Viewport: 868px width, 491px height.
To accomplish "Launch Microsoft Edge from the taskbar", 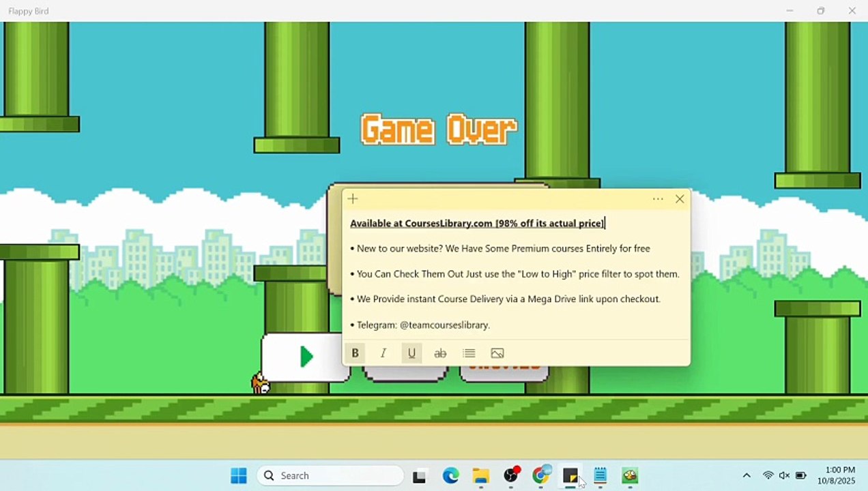I will [x=450, y=476].
